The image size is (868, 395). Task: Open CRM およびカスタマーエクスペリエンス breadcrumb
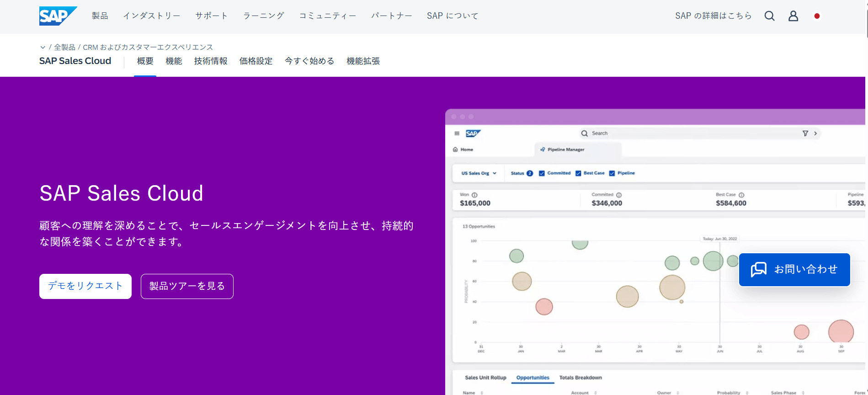coord(148,47)
